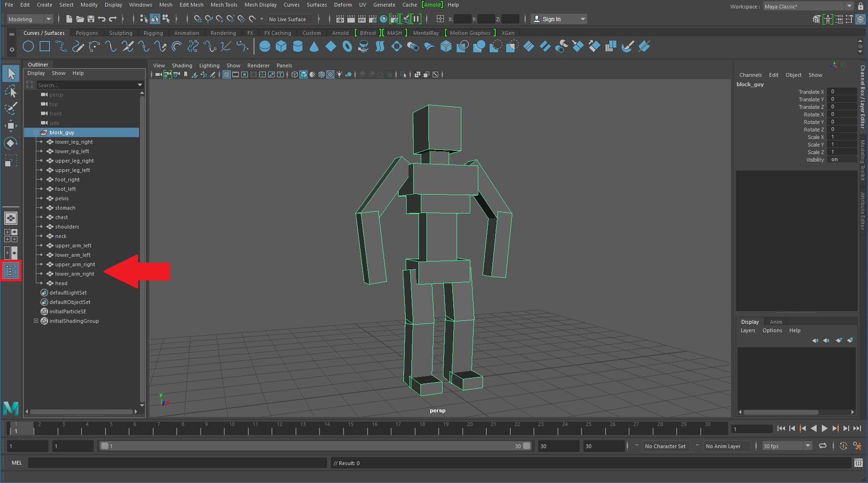Toggle playback looping button
The width and height of the screenshot is (868, 483).
tap(823, 446)
